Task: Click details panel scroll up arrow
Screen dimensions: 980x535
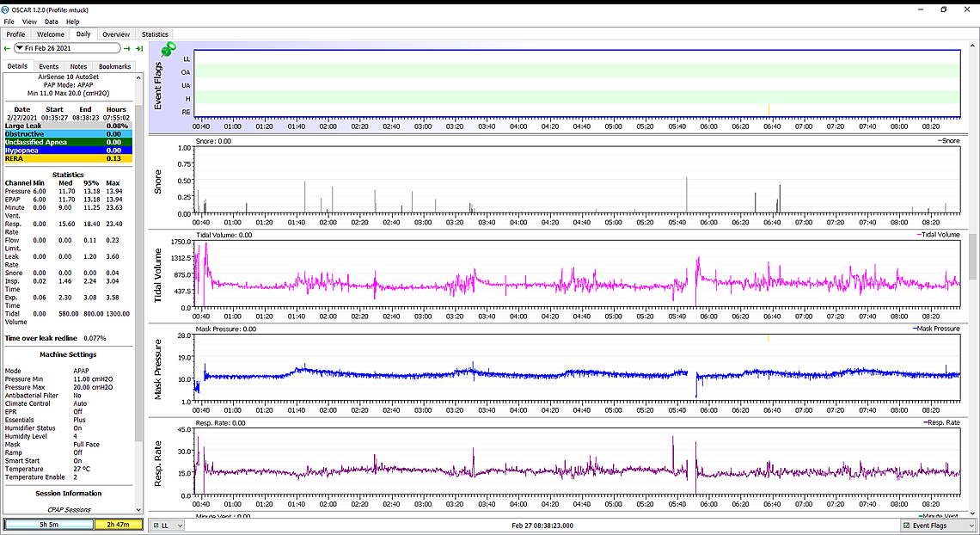Action: (138, 77)
